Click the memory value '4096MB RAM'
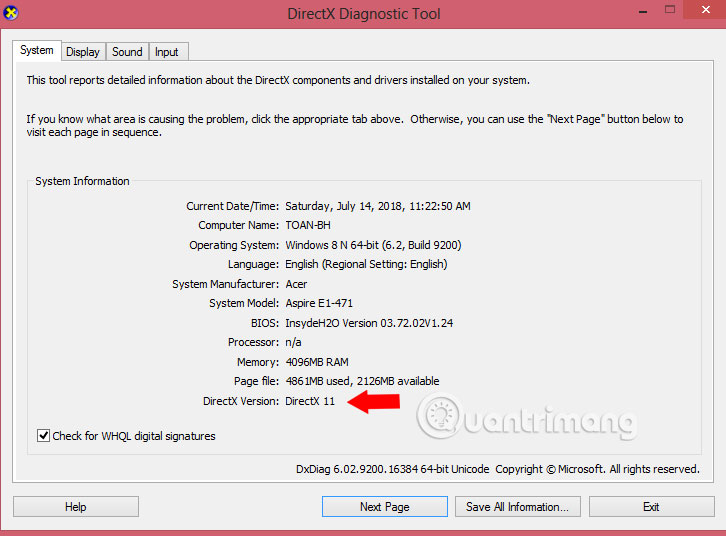The width and height of the screenshot is (726, 536). pos(317,362)
